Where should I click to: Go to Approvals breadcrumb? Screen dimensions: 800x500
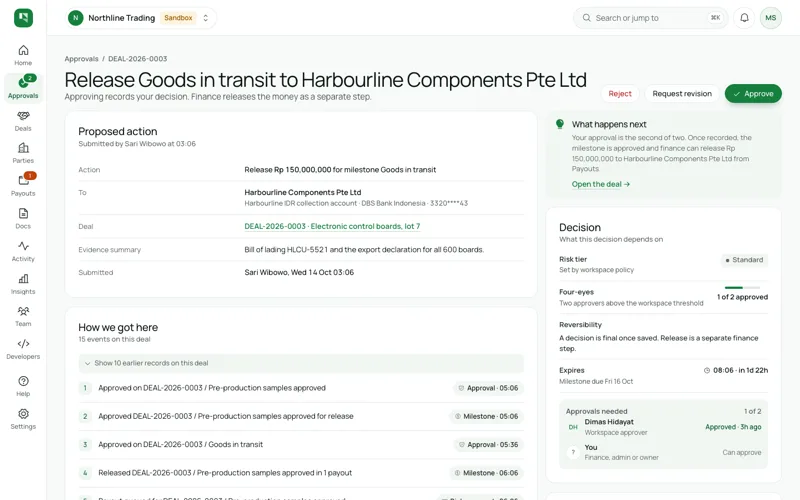(x=81, y=59)
